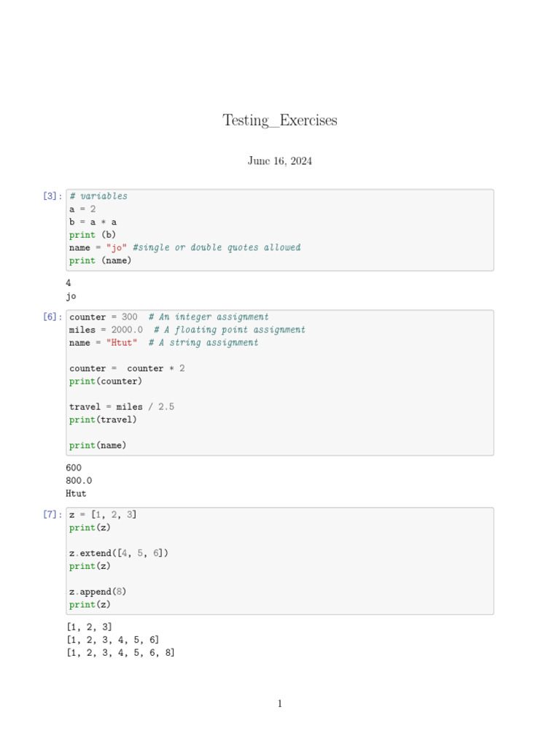The height and width of the screenshot is (747, 560).
Task: Select the 'b = a * a' code line
Action: (93, 222)
